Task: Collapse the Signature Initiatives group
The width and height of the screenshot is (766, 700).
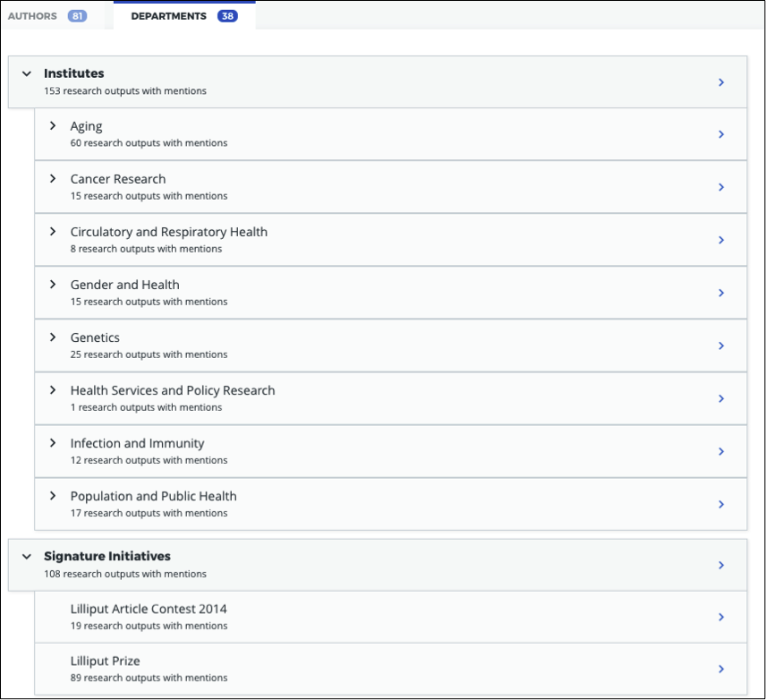Action: tap(27, 557)
